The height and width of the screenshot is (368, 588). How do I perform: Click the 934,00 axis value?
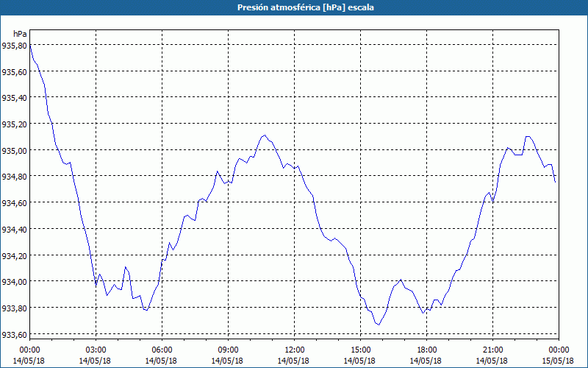(14, 282)
